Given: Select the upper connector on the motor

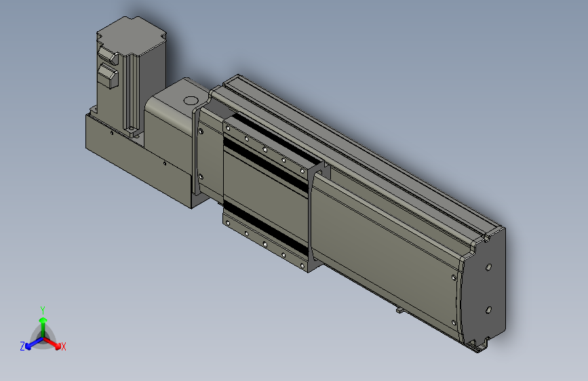Looking at the screenshot, I should point(108,55).
